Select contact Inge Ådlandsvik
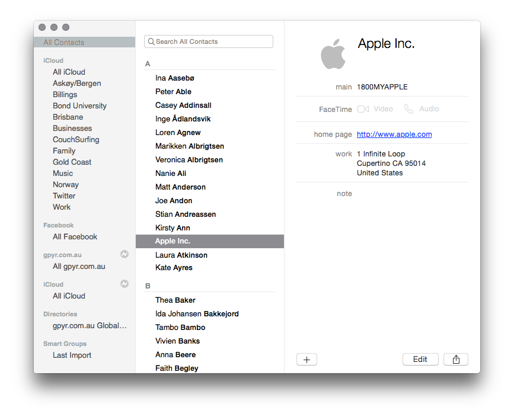514x420 pixels. tap(183, 118)
